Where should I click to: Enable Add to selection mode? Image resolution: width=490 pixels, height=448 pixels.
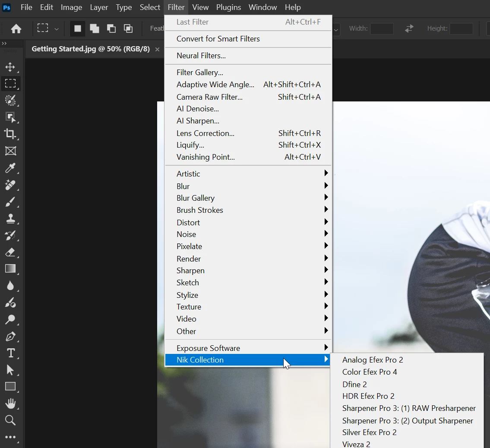[95, 29]
